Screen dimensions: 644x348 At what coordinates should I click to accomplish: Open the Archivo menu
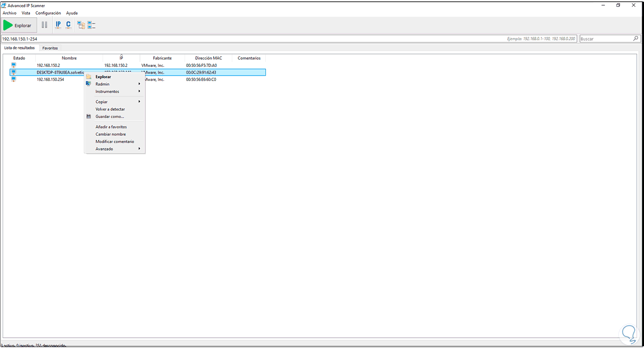click(x=9, y=13)
